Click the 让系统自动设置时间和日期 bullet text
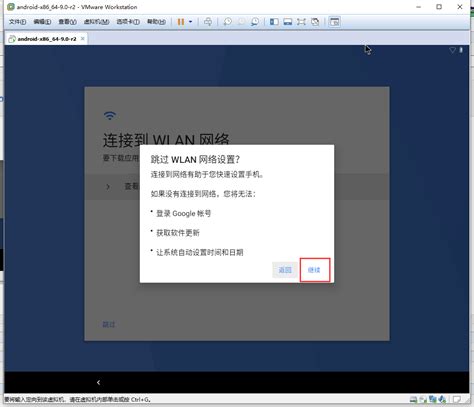The image size is (474, 407). pos(200,252)
